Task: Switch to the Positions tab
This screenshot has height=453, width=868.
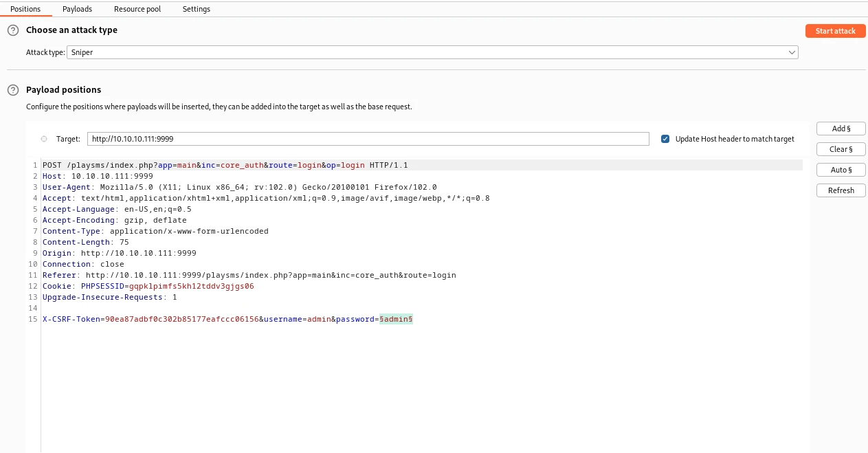Action: (25, 9)
